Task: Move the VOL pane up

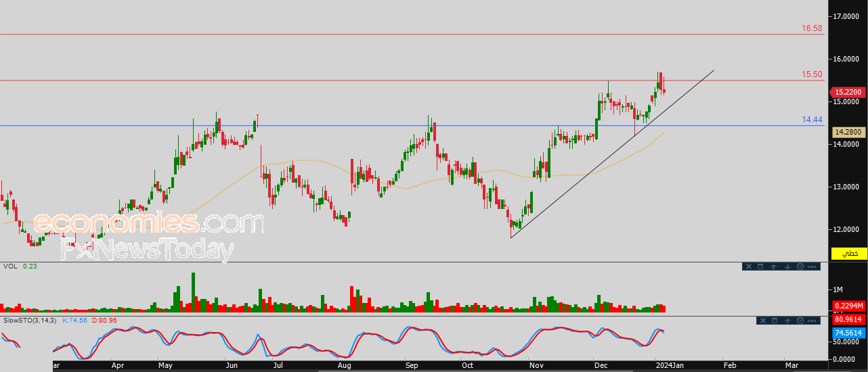Action: pos(773,266)
